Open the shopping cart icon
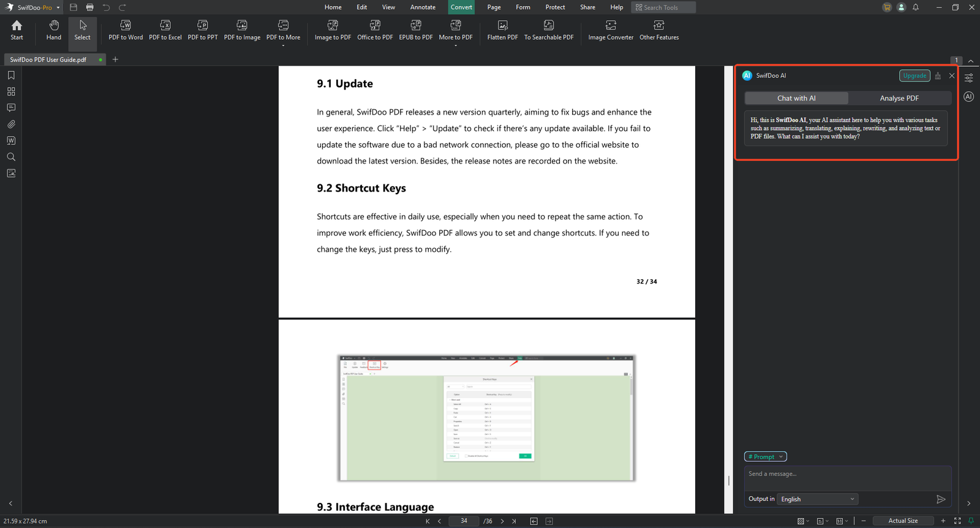The height and width of the screenshot is (528, 980). 887,7
